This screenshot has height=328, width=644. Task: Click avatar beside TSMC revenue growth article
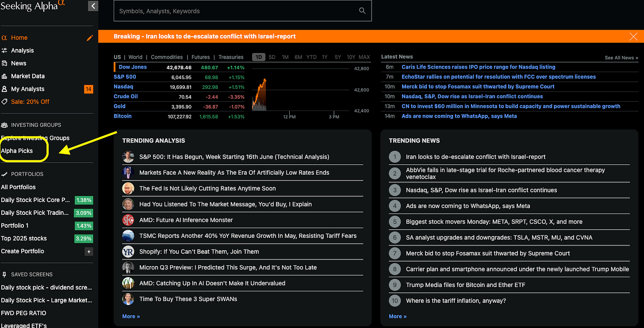128,236
